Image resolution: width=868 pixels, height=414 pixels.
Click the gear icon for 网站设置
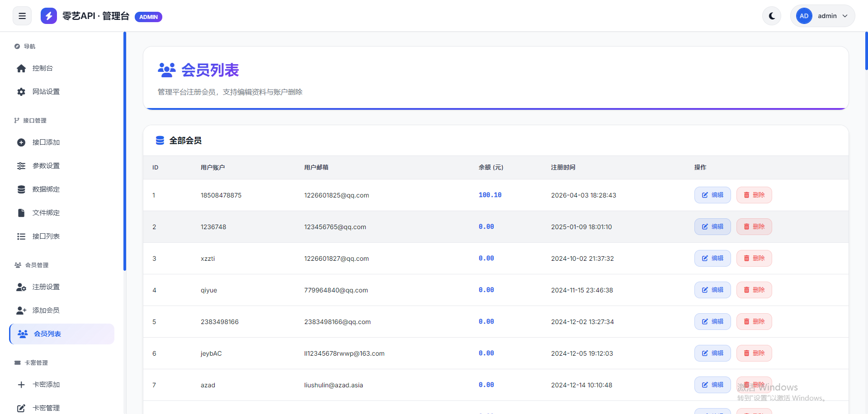point(21,92)
